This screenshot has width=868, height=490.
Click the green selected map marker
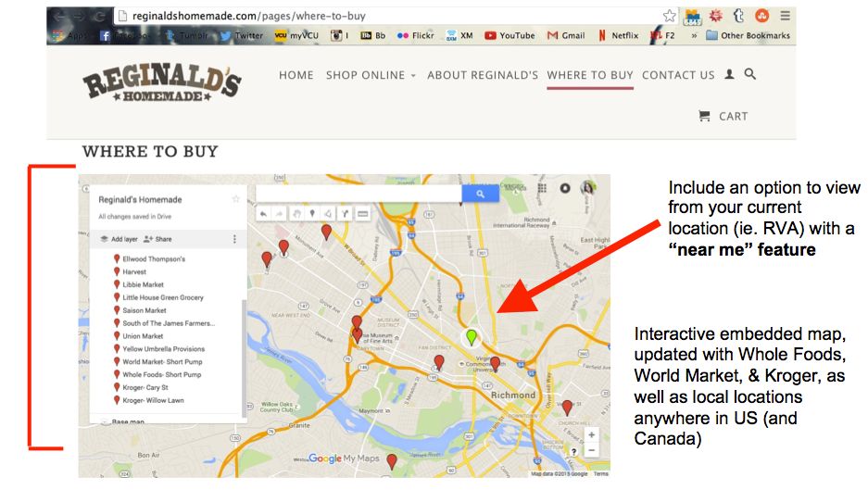pos(472,336)
